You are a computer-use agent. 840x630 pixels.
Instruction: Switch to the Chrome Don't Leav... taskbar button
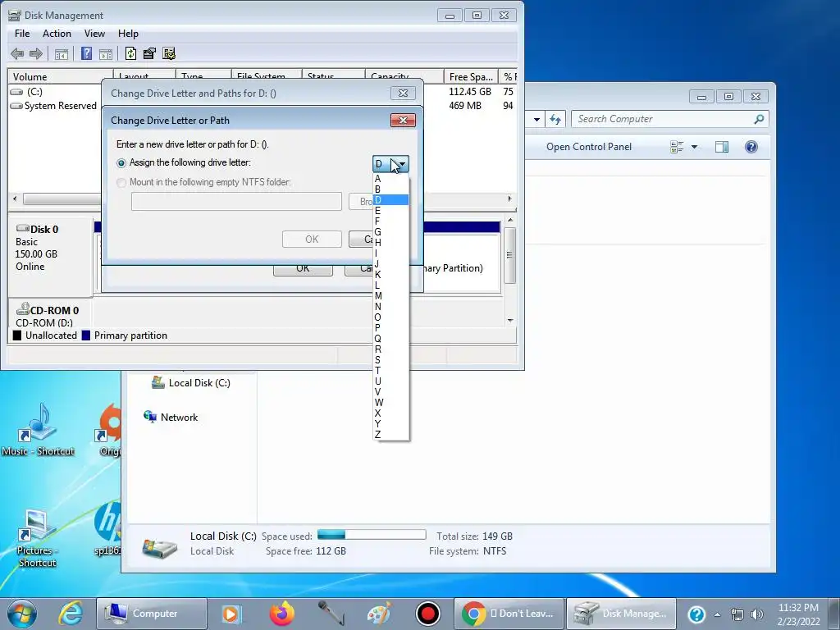[509, 614]
